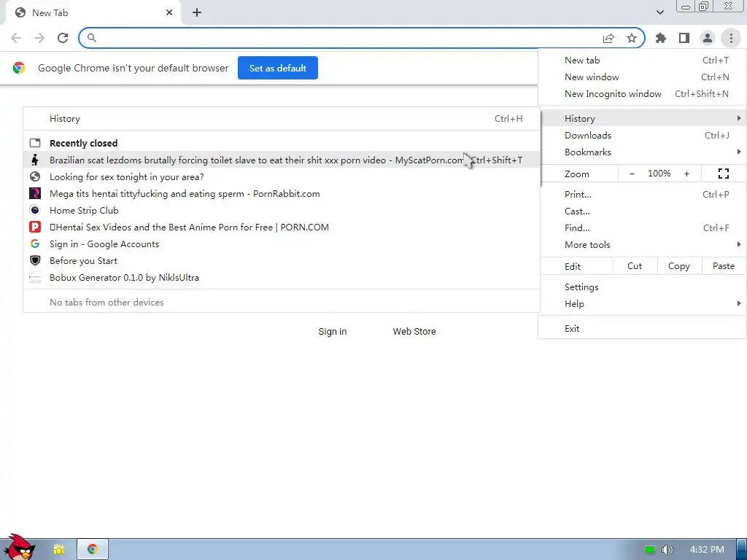This screenshot has height=560, width=747.
Task: Click the back navigation arrow
Action: click(16, 38)
